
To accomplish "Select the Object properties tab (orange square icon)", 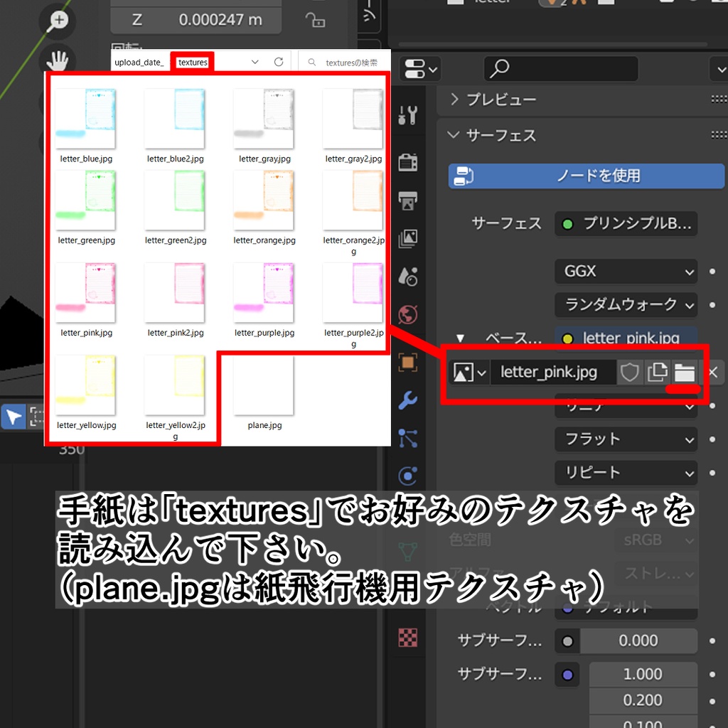I will point(407,362).
